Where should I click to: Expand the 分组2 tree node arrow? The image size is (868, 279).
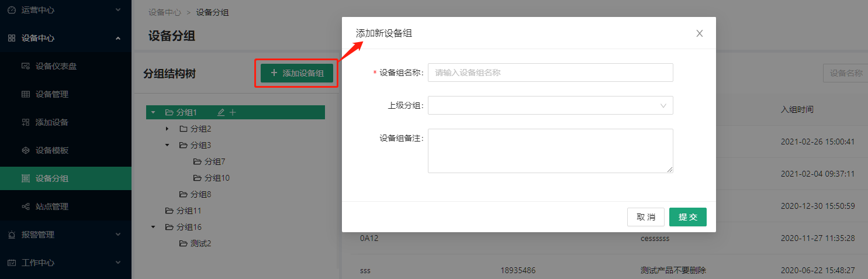167,129
